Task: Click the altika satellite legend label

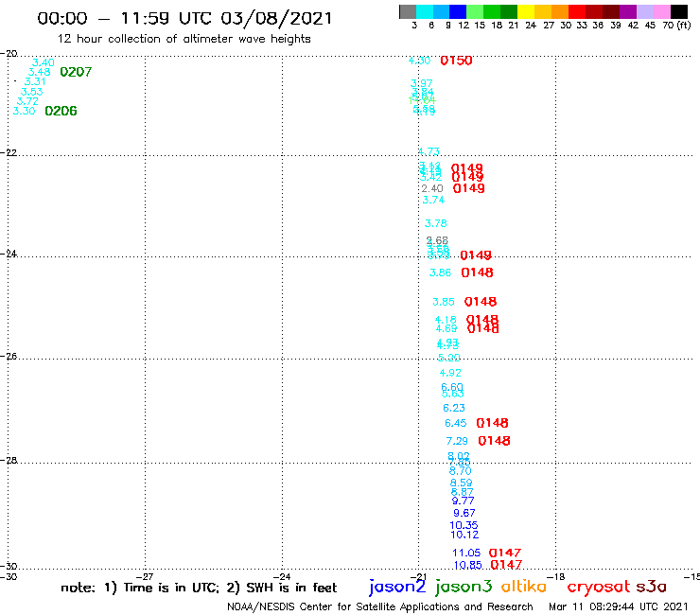Action: tap(524, 587)
